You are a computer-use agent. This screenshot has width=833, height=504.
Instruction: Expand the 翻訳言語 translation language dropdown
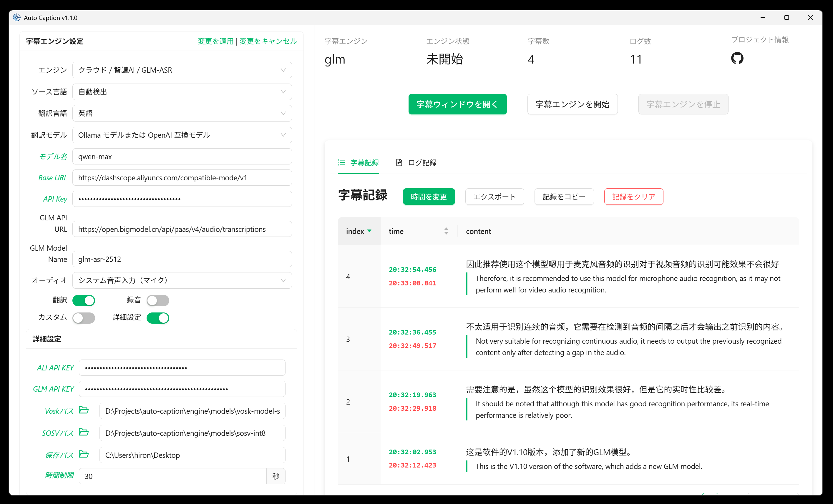pos(182,113)
